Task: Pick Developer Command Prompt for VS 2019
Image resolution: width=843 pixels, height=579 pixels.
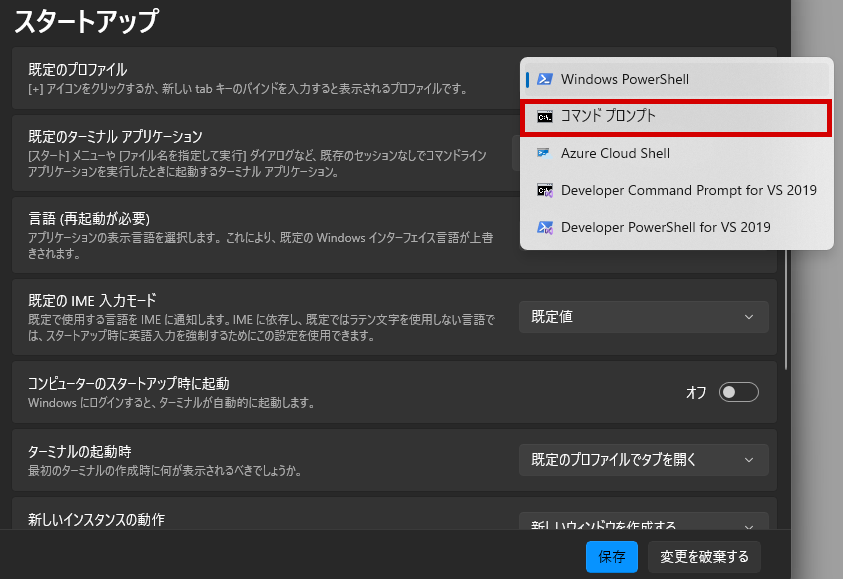Action: click(688, 190)
